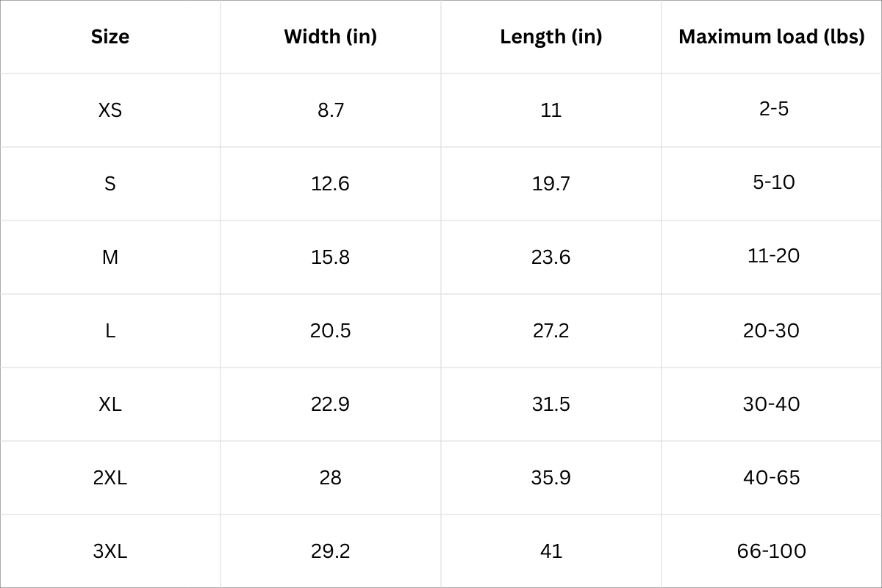882x588 pixels.
Task: Click the 8.7 width value
Action: pos(331,110)
